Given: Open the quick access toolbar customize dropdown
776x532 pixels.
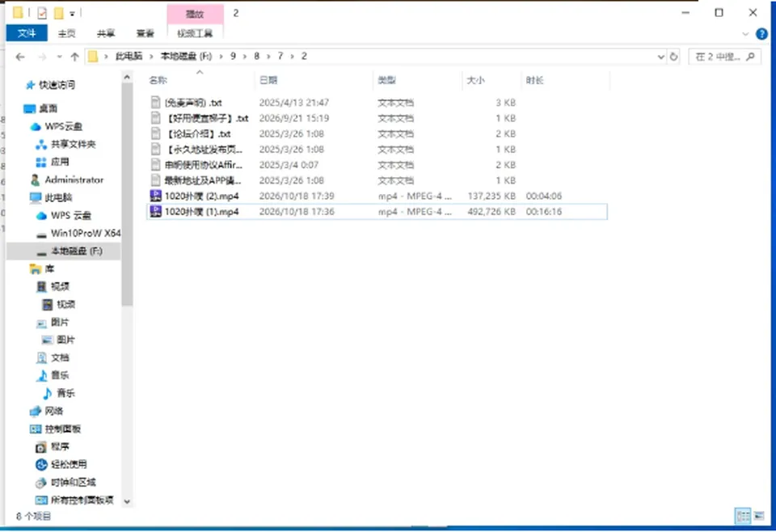Looking at the screenshot, I should (x=72, y=14).
